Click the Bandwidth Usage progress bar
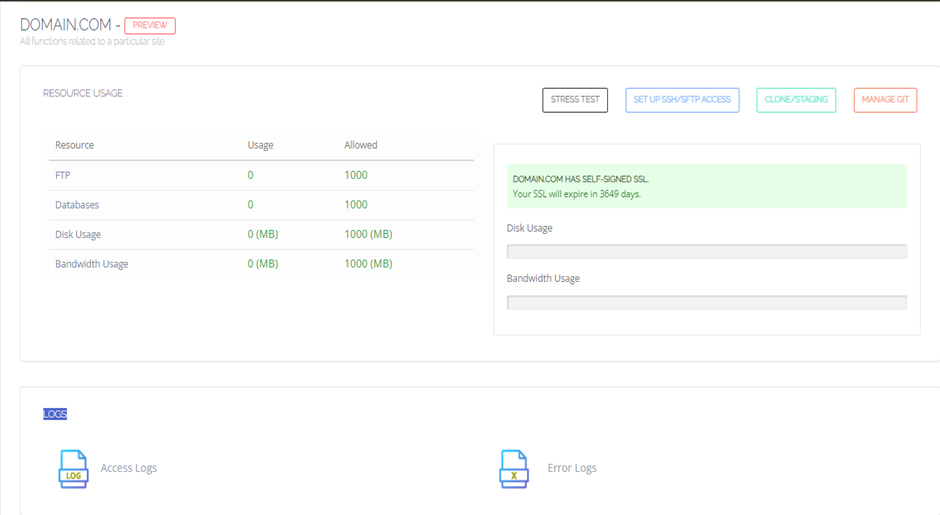The width and height of the screenshot is (940, 515). [x=707, y=302]
